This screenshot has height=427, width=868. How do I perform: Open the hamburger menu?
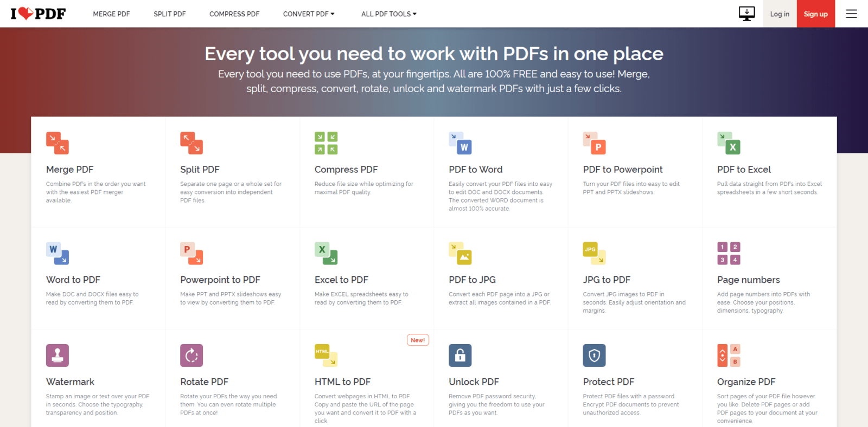click(x=852, y=14)
